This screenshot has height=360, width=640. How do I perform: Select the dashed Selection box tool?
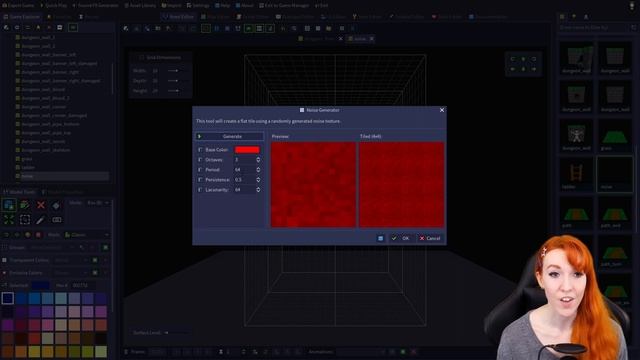point(24,220)
